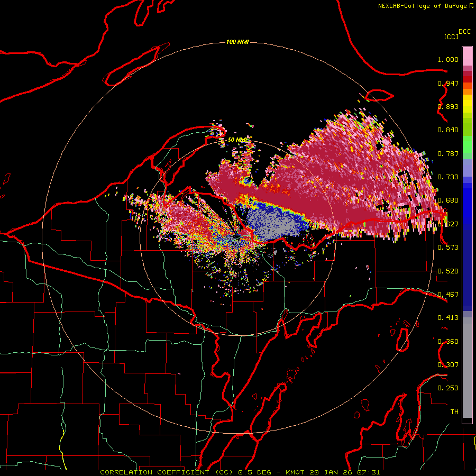Click the 0.787 legend value

pyautogui.click(x=448, y=153)
